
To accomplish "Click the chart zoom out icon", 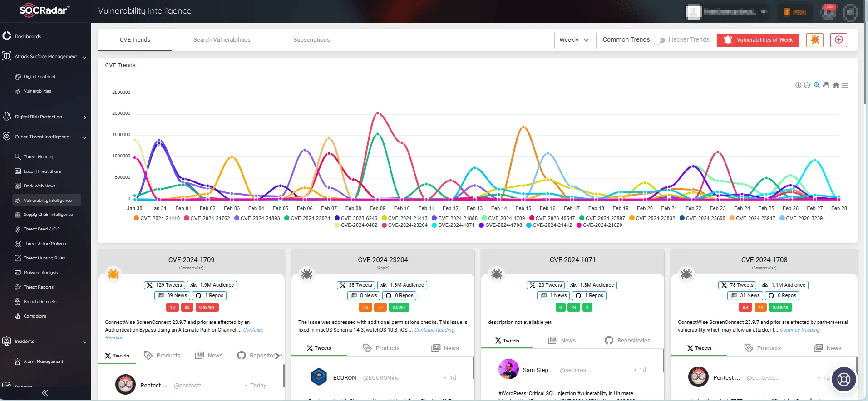I will [x=807, y=85].
